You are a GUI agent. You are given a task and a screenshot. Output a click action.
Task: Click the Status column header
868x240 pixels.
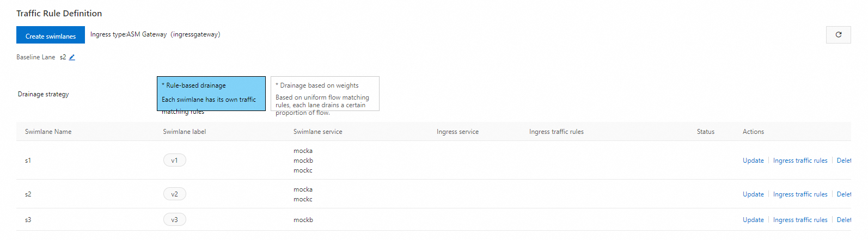(705, 132)
